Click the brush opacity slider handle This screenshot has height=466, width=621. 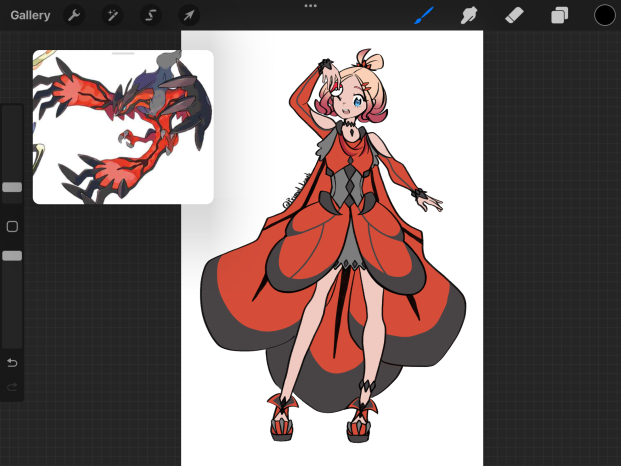coord(12,256)
